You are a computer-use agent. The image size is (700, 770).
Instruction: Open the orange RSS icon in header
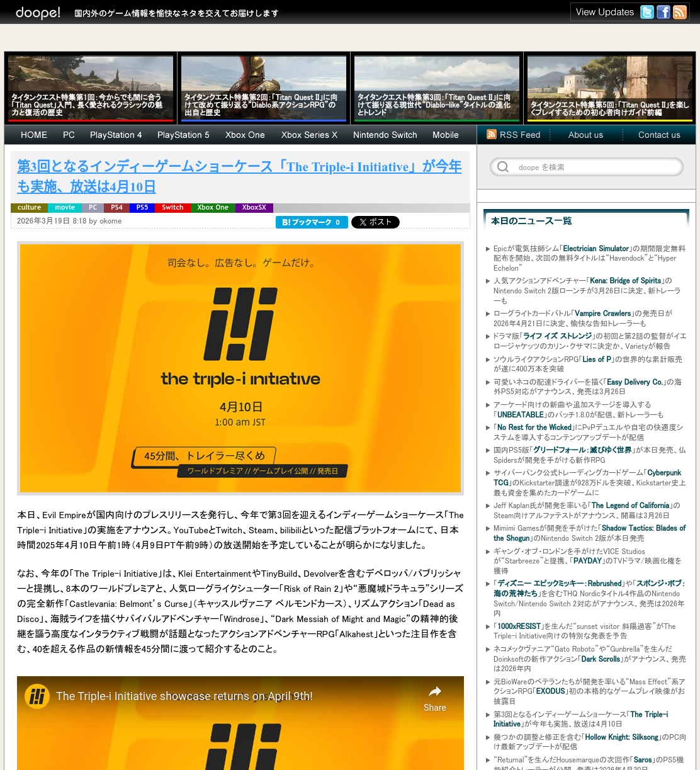click(680, 12)
